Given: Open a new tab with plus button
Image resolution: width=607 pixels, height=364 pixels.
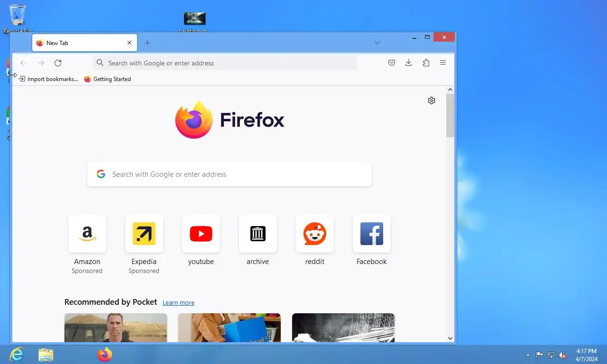Looking at the screenshot, I should click(x=147, y=43).
